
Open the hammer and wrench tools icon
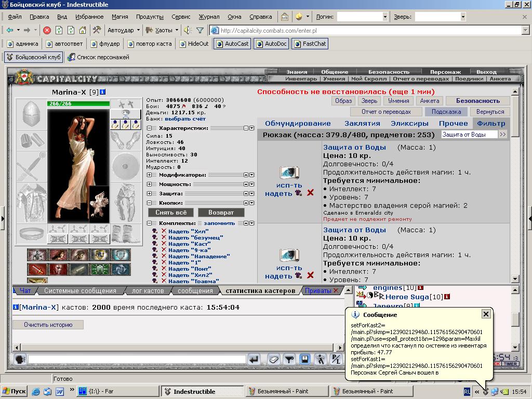coord(97,30)
